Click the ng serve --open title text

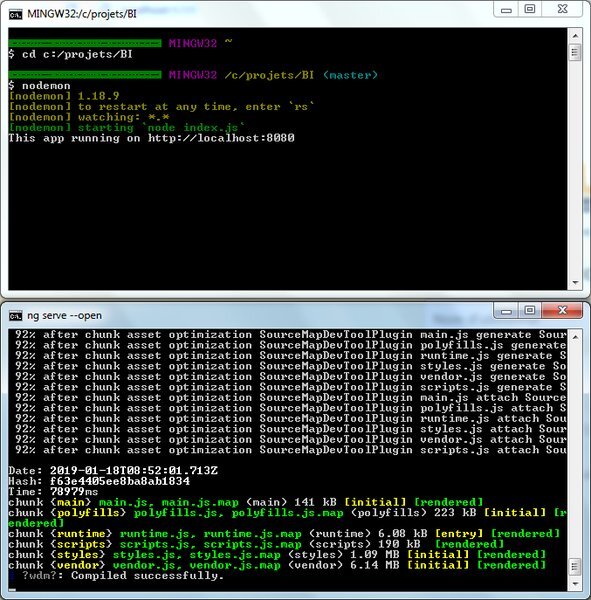pos(64,316)
